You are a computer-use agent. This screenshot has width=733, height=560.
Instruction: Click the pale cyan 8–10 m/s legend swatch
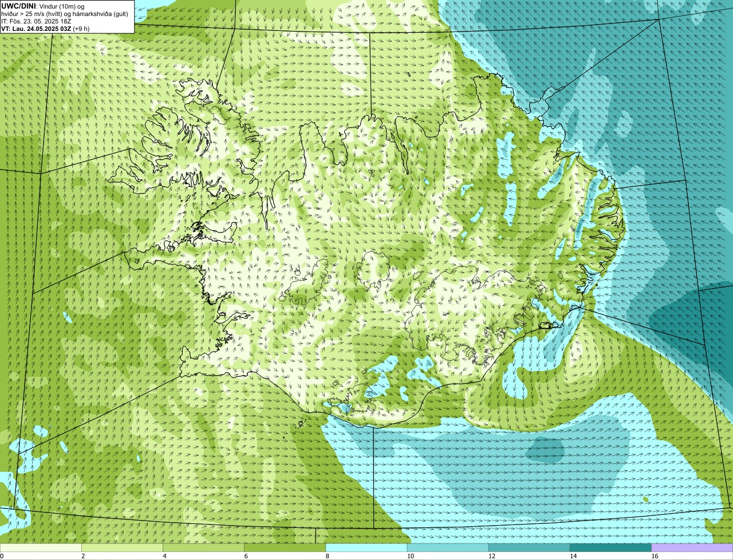coord(366,548)
